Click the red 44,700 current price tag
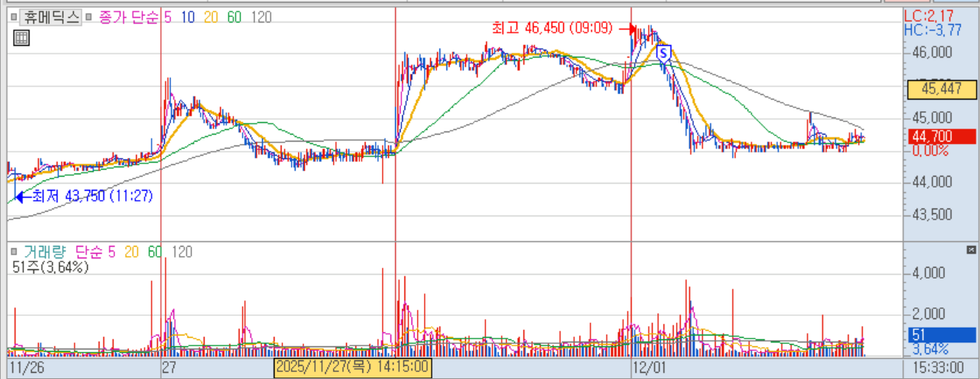The height and width of the screenshot is (379, 980). click(941, 137)
